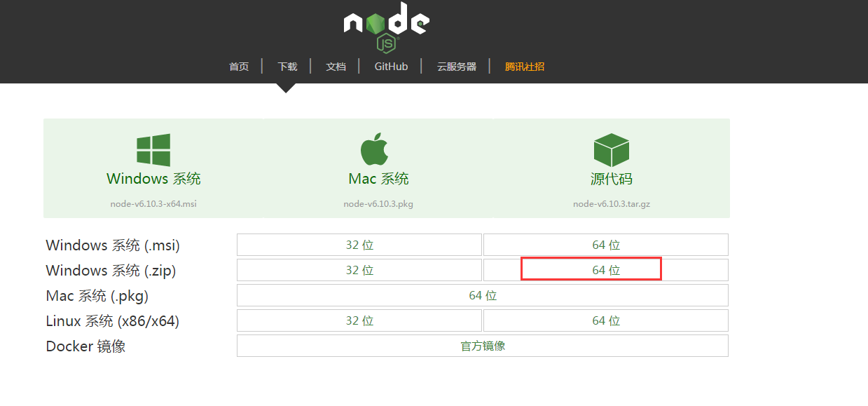The width and height of the screenshot is (868, 406).
Task: Open the 首页 home nav item
Action: pos(239,67)
